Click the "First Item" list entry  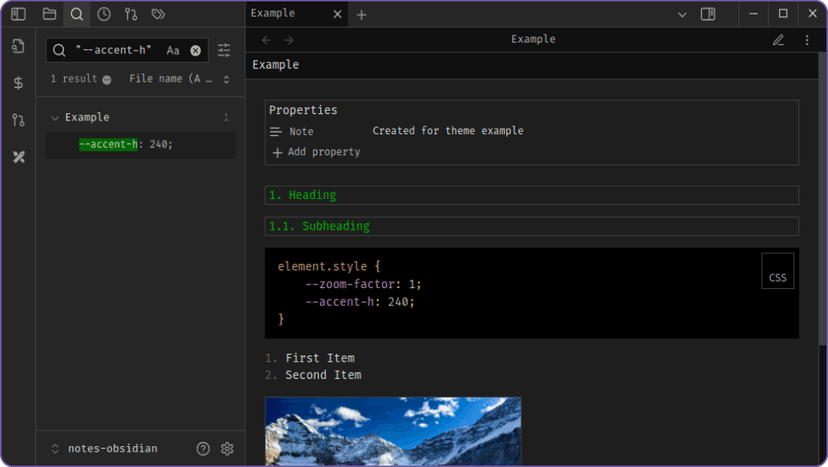tap(320, 358)
